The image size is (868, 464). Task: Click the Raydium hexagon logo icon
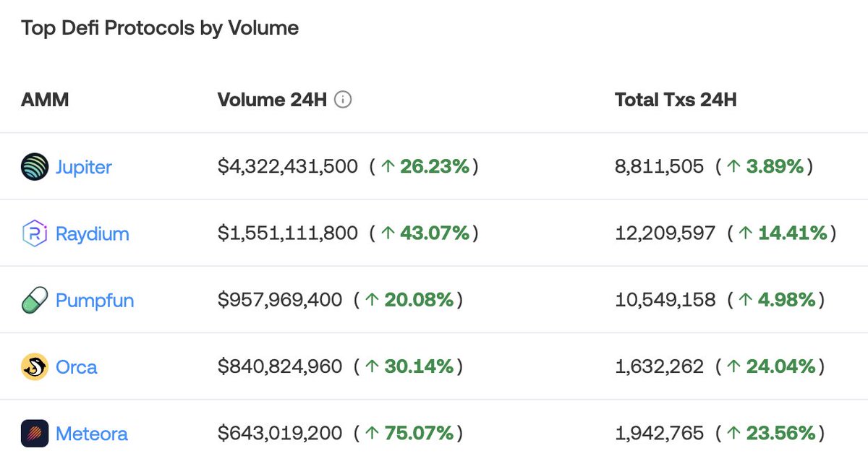click(x=35, y=233)
